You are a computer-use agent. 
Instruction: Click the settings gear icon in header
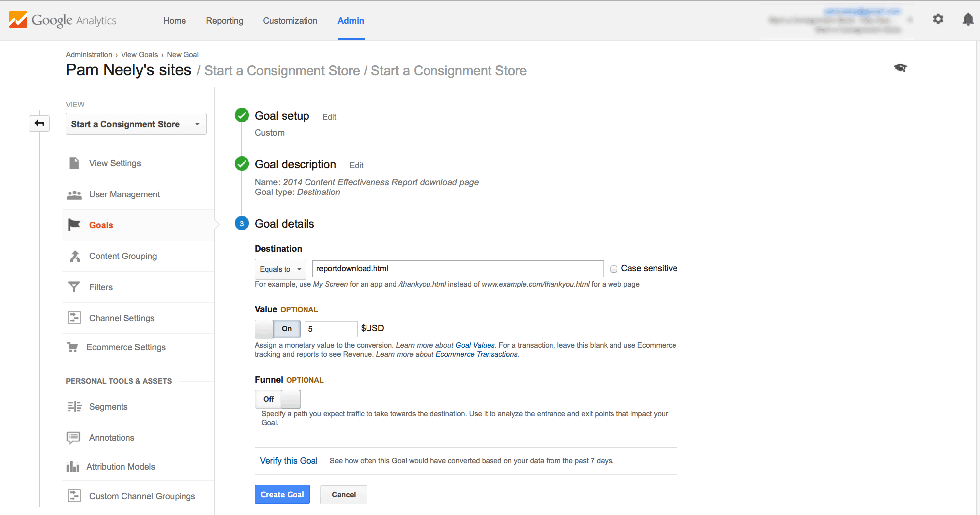938,19
